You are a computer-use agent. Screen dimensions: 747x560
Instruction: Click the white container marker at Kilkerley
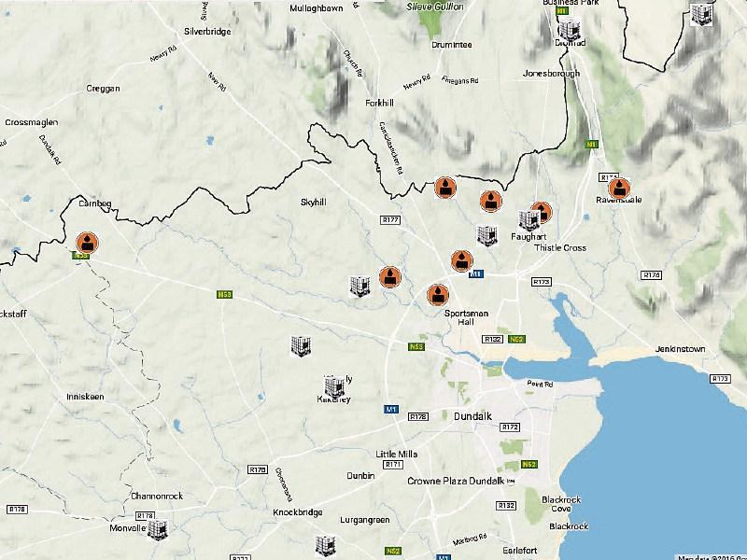coord(334,386)
